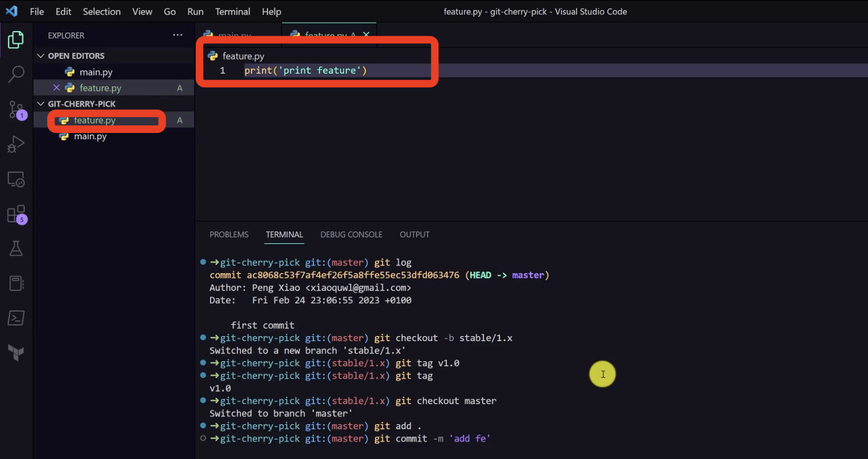Click the "v1.0" tag output line in terminal
Viewport: 868px width, 459px height.
[220, 388]
